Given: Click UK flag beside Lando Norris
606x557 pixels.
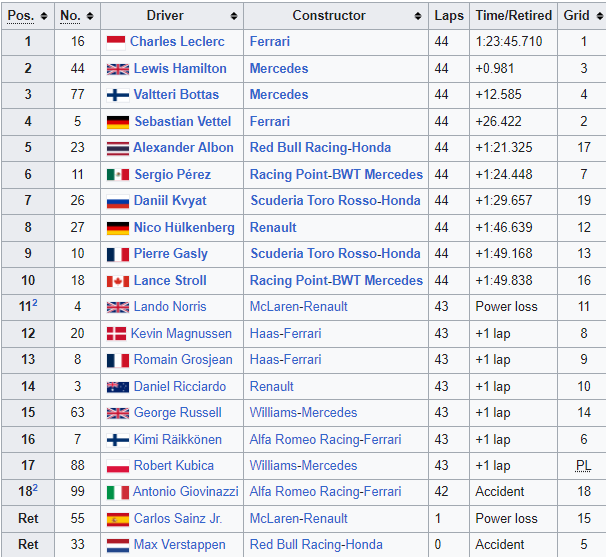Looking at the screenshot, I should tap(118, 307).
